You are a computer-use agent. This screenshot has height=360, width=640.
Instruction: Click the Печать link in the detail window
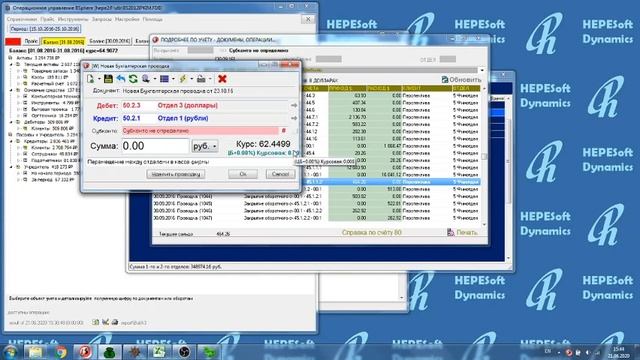[x=462, y=232]
